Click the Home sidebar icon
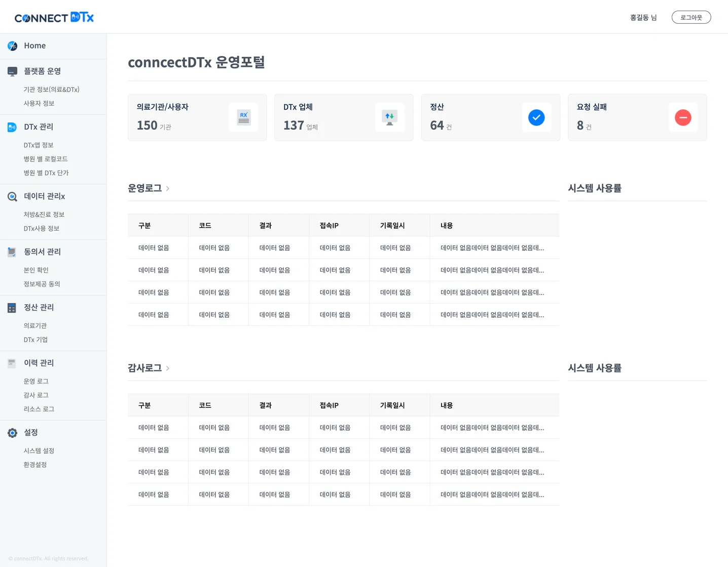 (x=13, y=46)
